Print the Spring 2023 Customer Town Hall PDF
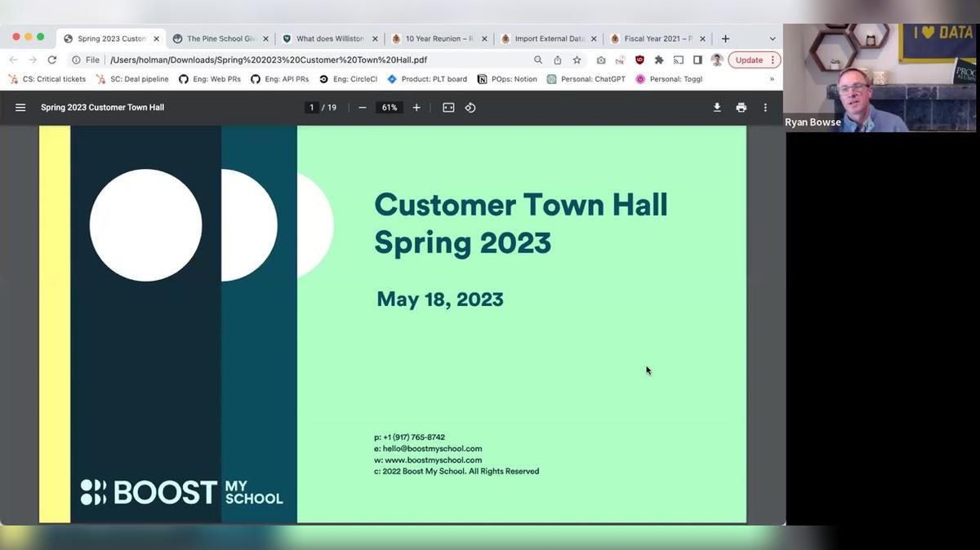Image resolution: width=980 pixels, height=550 pixels. 741,107
